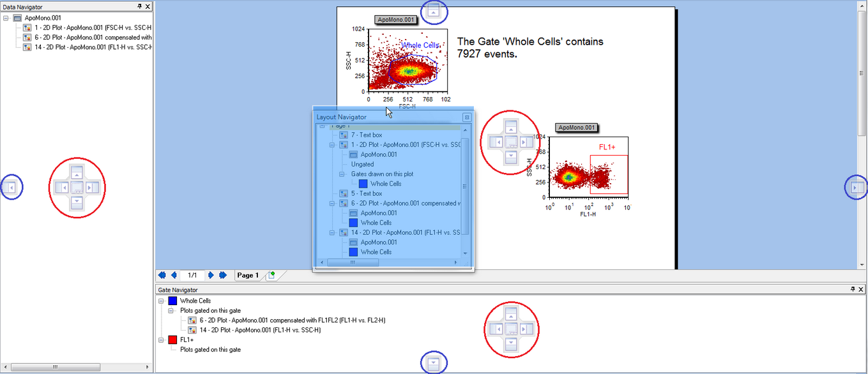Click blue swatch under 'Gates drawn on this plot'

(363, 184)
